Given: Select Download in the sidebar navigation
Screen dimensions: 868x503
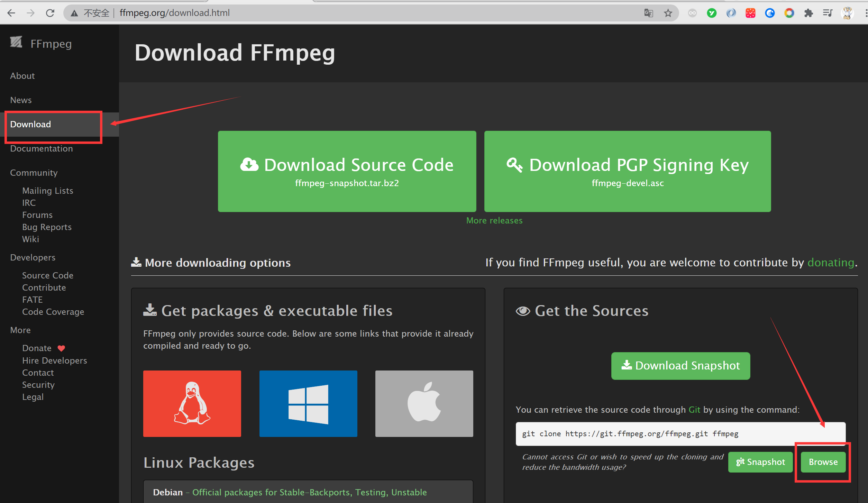Looking at the screenshot, I should (30, 124).
